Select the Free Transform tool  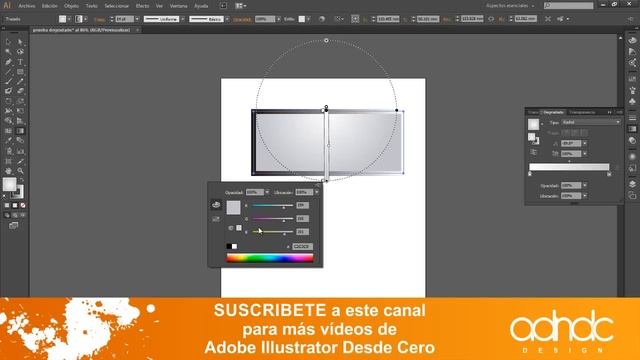[x=20, y=111]
